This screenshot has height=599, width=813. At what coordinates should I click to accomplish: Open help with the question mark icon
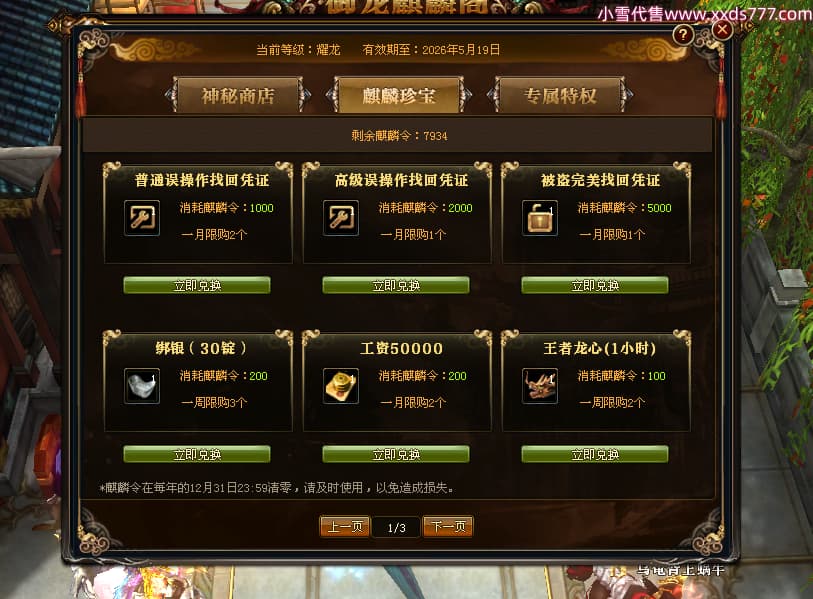pyautogui.click(x=683, y=35)
